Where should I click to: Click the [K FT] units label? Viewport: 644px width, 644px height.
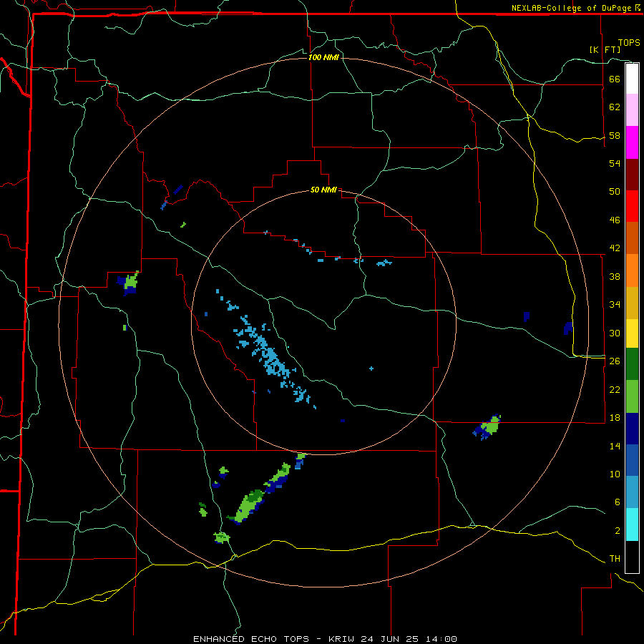pos(605,49)
